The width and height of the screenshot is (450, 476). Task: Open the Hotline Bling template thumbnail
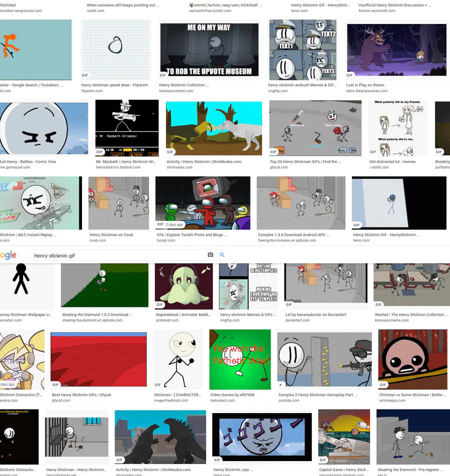click(248, 286)
